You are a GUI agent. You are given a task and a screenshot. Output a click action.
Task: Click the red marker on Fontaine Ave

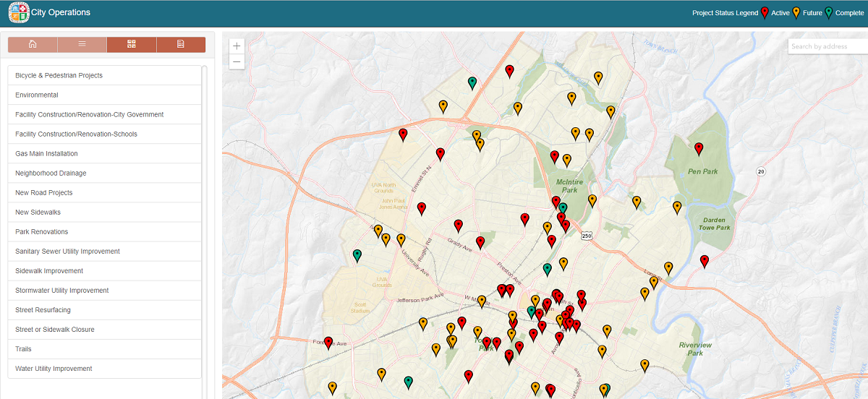click(x=328, y=343)
